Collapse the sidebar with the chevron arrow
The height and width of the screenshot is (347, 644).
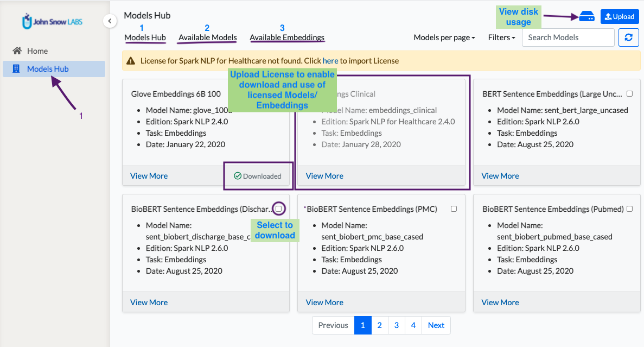(x=110, y=21)
